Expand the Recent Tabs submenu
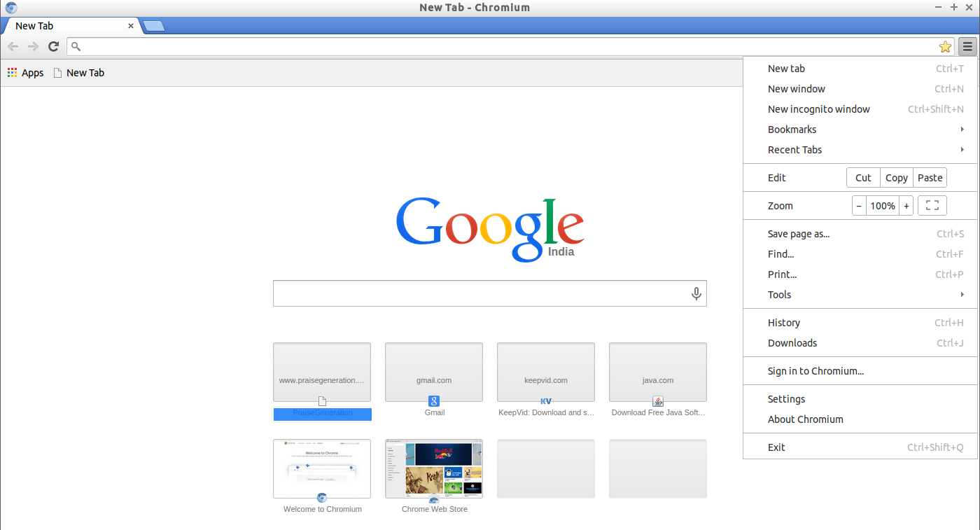The image size is (980, 530). 860,150
